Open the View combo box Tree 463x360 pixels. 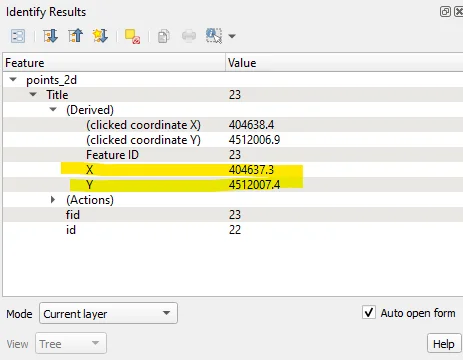[71, 343]
